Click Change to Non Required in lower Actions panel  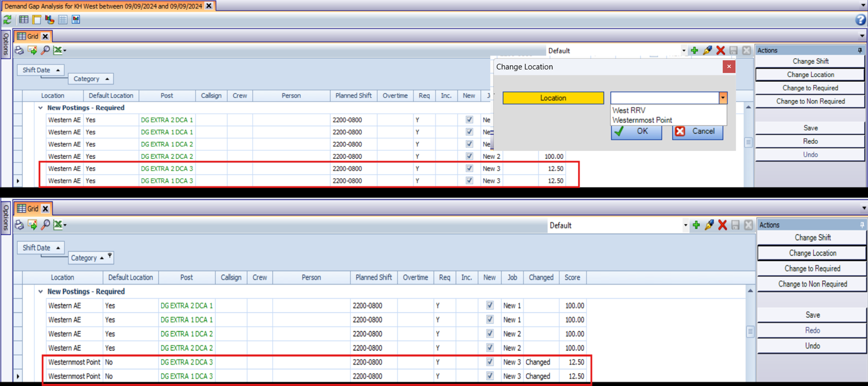812,284
